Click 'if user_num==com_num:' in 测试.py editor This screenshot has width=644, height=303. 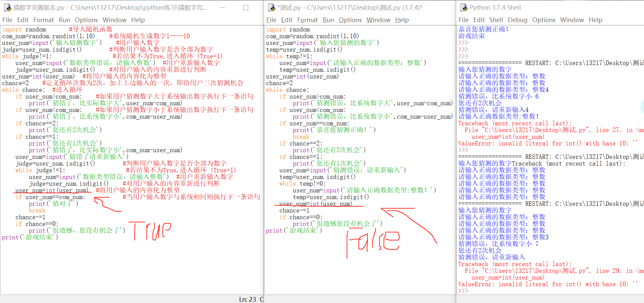tap(314, 123)
